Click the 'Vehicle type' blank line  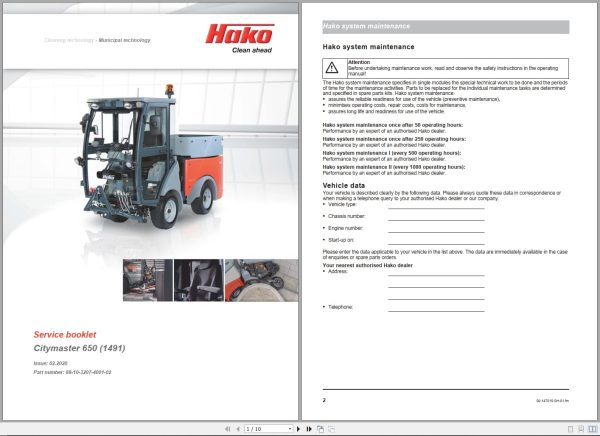(436, 207)
